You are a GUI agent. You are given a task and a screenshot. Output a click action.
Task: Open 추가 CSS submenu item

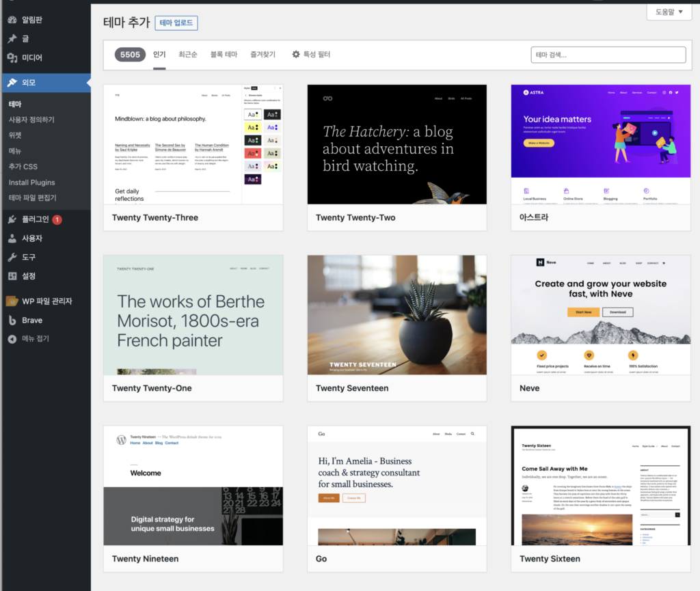pyautogui.click(x=23, y=167)
